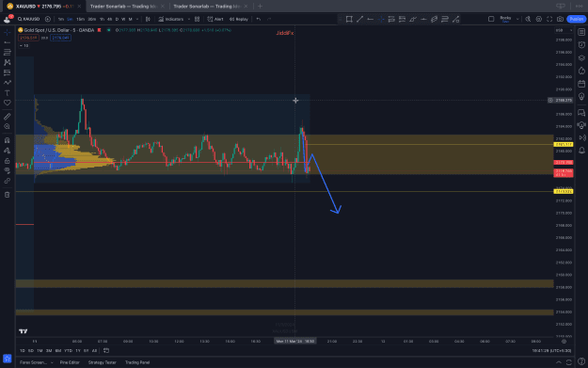This screenshot has width=588, height=368.
Task: Toggle fullscreen mode
Action: point(549,19)
